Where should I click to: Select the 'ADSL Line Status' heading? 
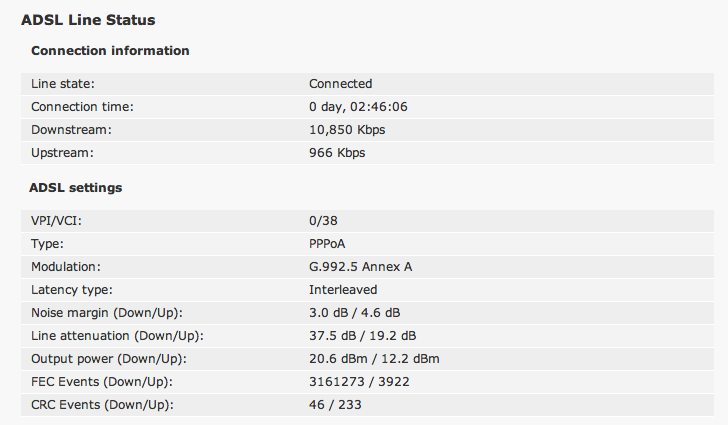pos(88,20)
